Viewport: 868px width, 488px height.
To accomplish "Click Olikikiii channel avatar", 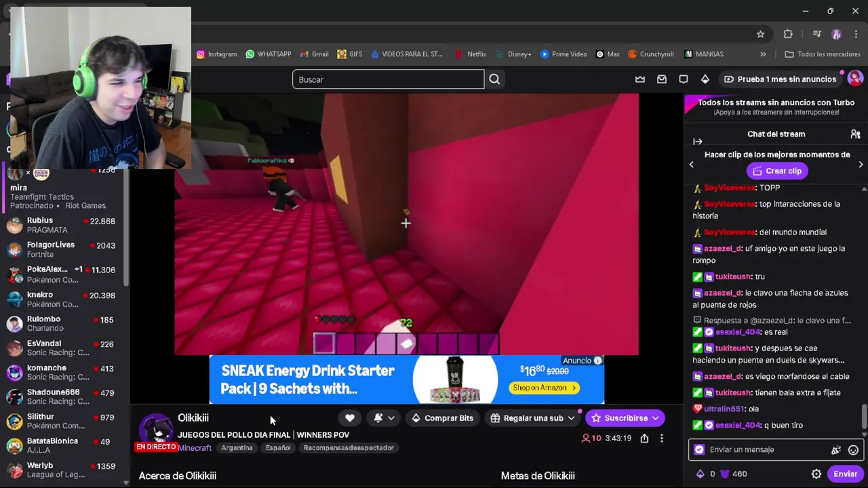I will 156,429.
